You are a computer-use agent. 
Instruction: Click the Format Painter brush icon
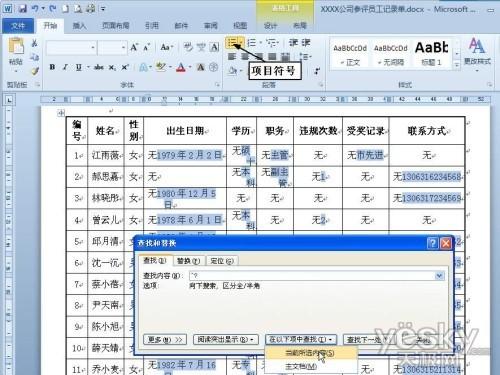[34, 71]
